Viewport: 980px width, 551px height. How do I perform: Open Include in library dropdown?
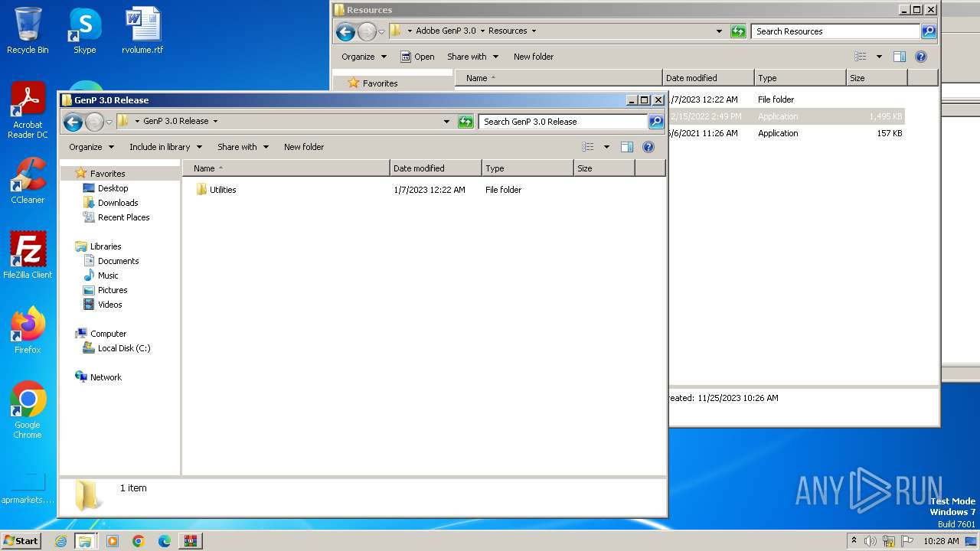pos(165,147)
